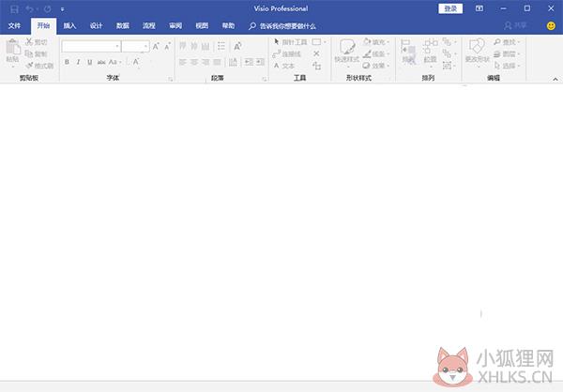
Task: Switch to the 设计 tab
Action: 96,26
